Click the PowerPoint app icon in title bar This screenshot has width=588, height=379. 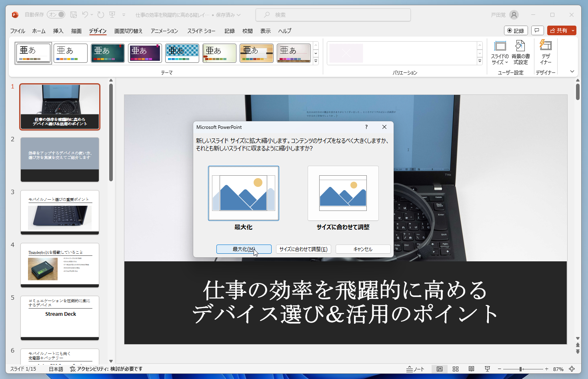coord(15,15)
